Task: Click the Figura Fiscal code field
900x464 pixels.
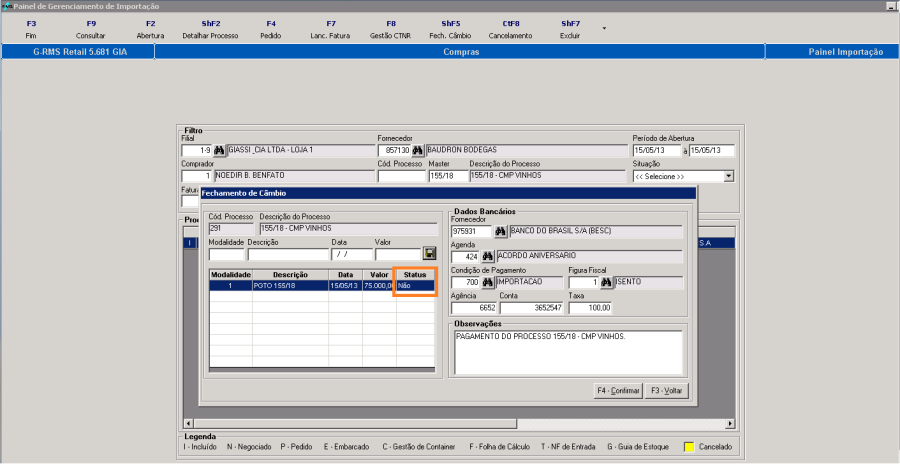Action: click(584, 283)
